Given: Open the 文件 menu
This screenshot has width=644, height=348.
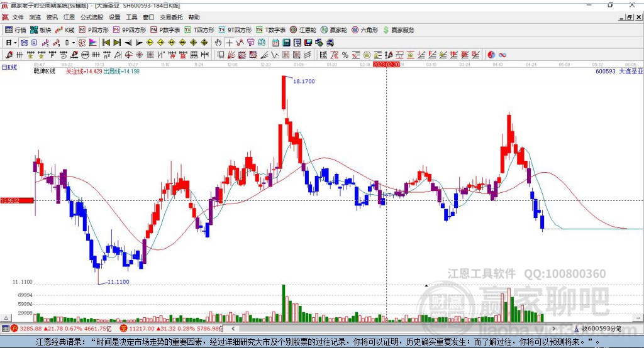Looking at the screenshot, I should coord(18,17).
